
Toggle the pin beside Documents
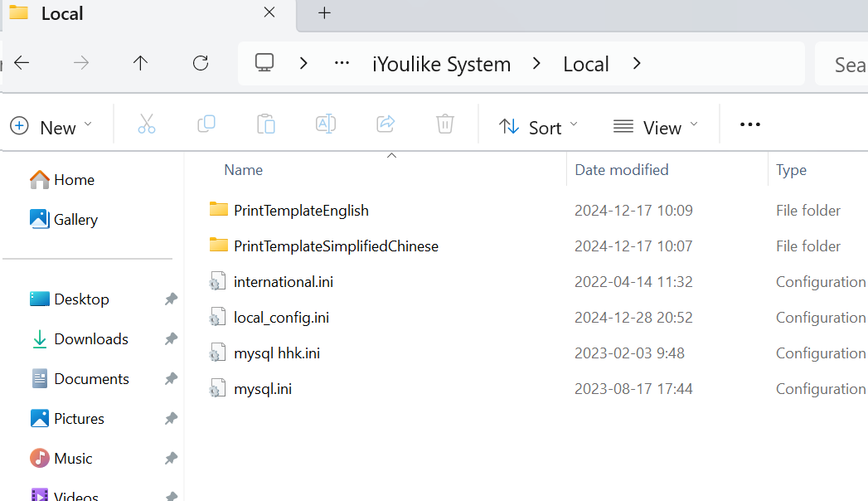click(171, 379)
